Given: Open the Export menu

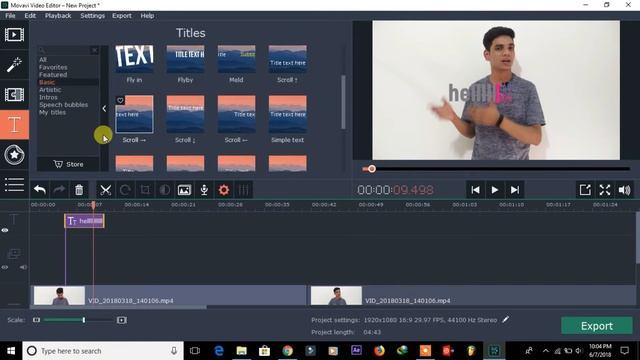Looking at the screenshot, I should 122,16.
